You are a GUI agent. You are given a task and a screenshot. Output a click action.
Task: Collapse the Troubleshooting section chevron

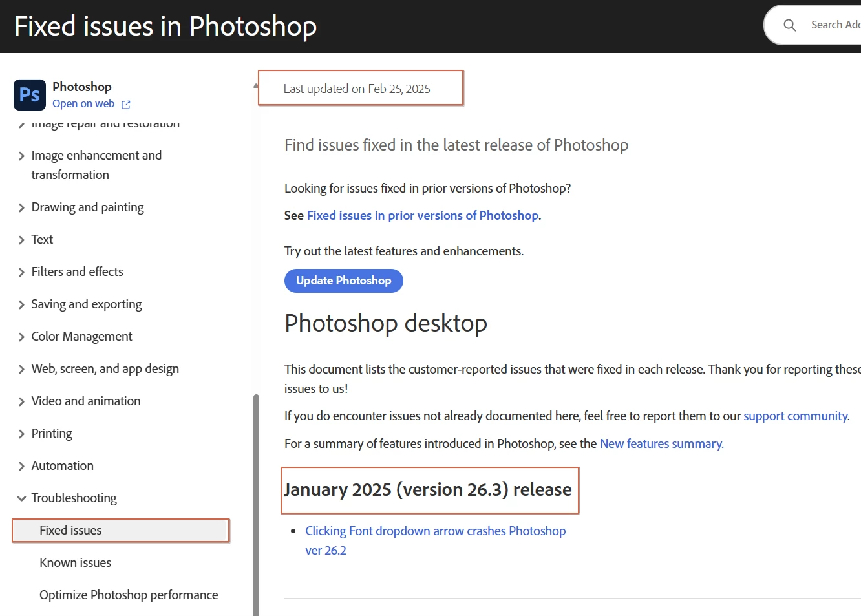pos(21,498)
